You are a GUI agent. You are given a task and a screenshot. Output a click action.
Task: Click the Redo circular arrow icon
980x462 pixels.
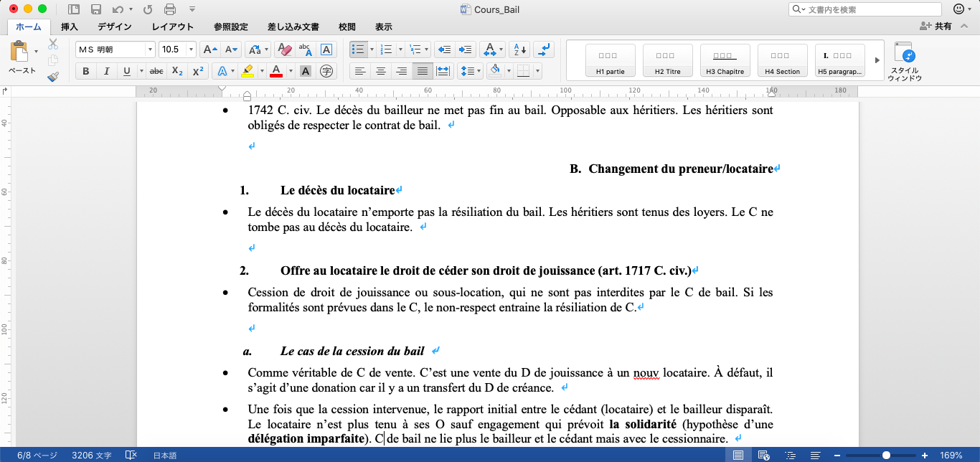click(148, 9)
